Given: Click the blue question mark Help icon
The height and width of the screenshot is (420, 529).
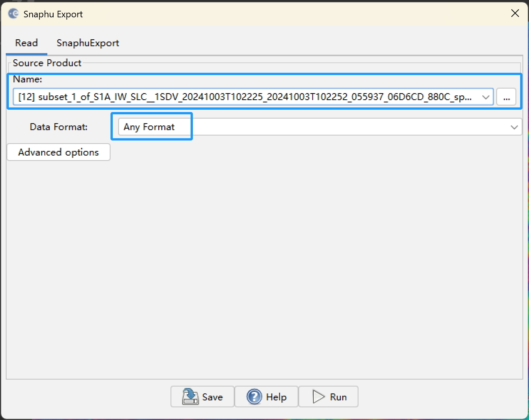Looking at the screenshot, I should [254, 397].
